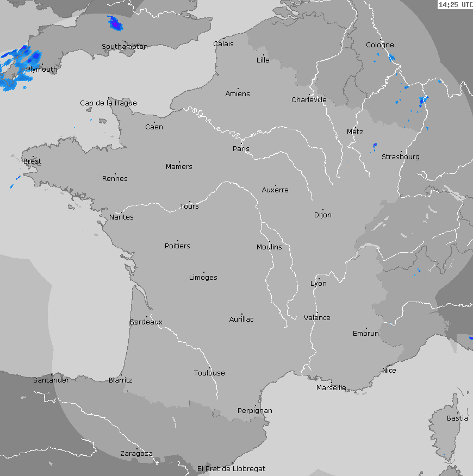This screenshot has height=476, width=473.
Task: Click the blue radar echo near Metz
Action: pyautogui.click(x=375, y=145)
